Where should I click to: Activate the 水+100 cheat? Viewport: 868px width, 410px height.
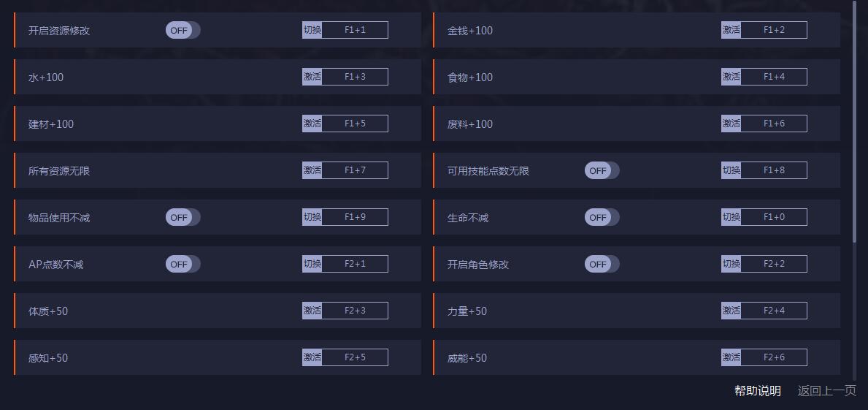click(x=312, y=77)
